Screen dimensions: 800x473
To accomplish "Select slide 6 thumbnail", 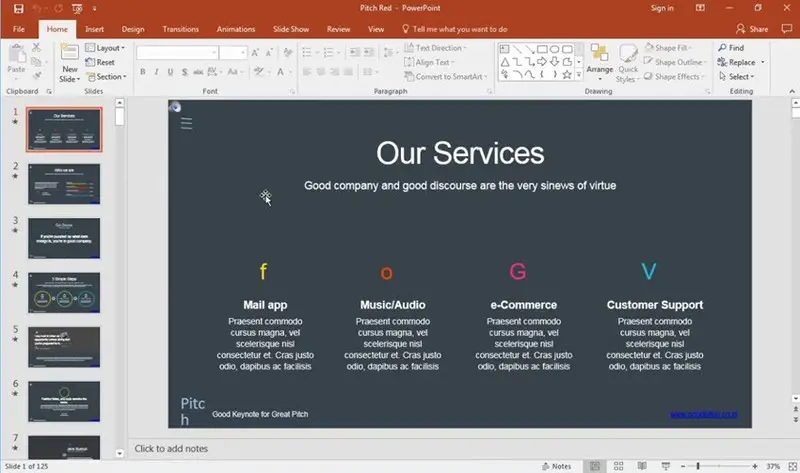I will pyautogui.click(x=64, y=402).
